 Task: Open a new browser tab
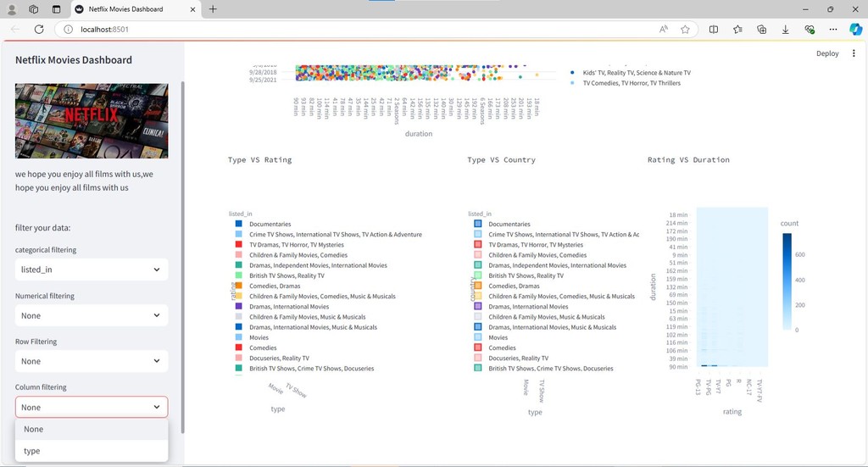(213, 8)
